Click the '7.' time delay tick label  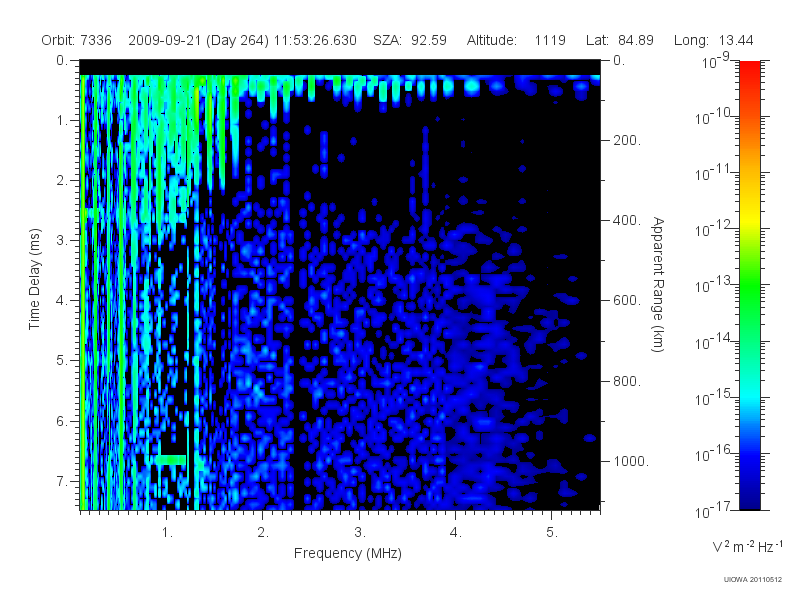pos(62,481)
